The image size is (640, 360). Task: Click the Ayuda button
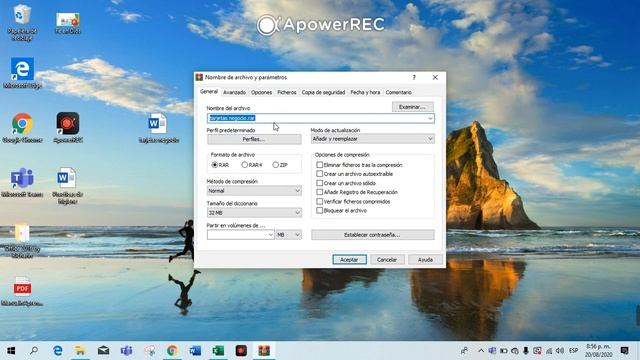point(425,260)
